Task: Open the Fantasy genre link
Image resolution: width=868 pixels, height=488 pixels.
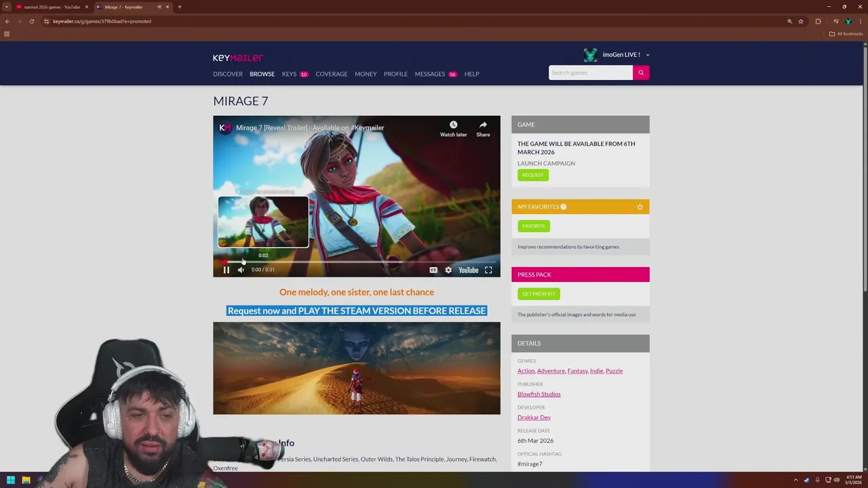Action: pyautogui.click(x=577, y=371)
